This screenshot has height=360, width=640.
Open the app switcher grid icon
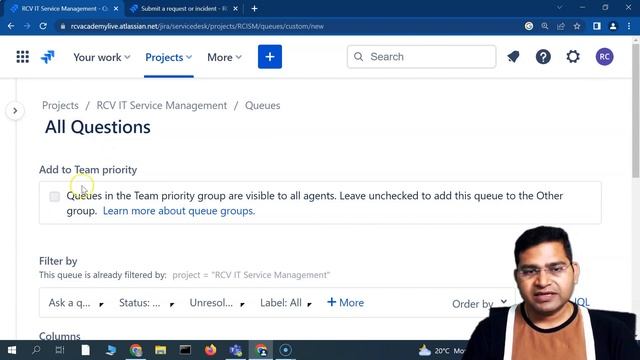coord(22,57)
